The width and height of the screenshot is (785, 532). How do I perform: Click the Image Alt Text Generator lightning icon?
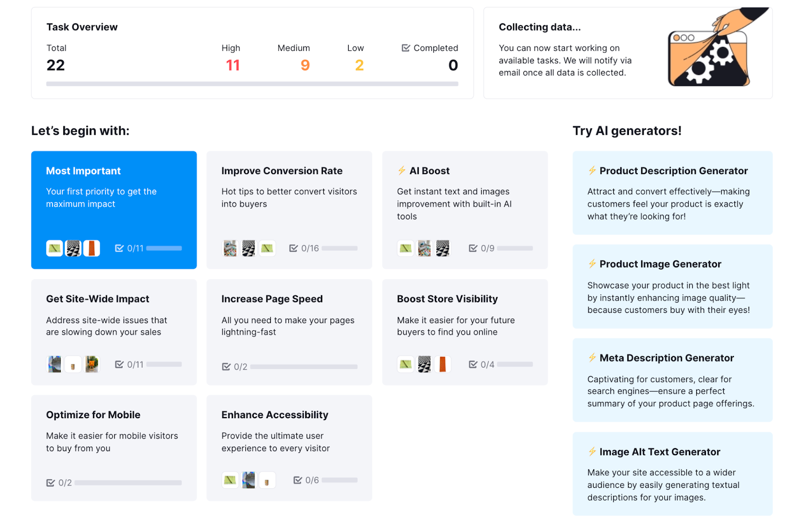(x=592, y=452)
